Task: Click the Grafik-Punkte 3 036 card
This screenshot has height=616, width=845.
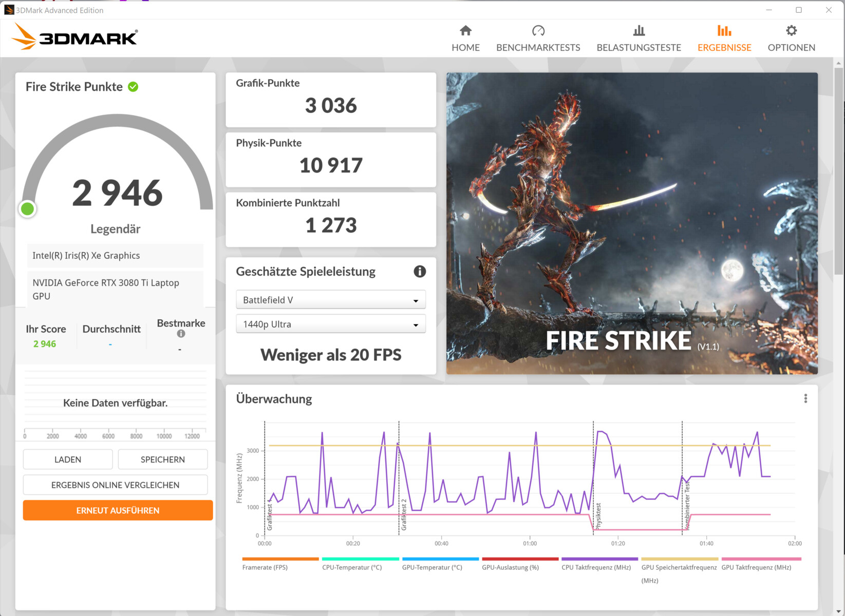Action: coord(331,100)
